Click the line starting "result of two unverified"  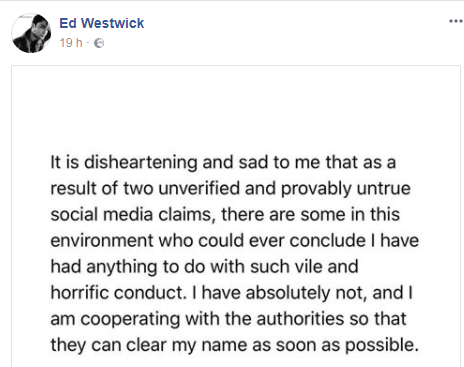pyautogui.click(x=230, y=189)
